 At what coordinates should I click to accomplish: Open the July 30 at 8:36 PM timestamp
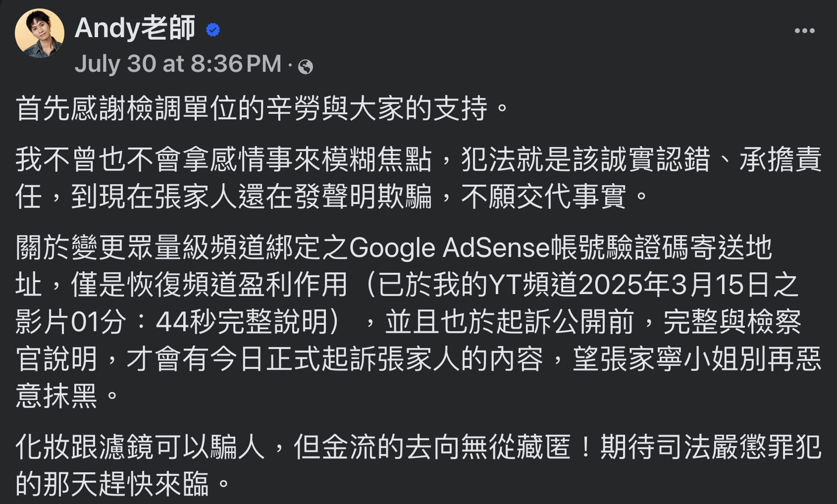[x=178, y=64]
